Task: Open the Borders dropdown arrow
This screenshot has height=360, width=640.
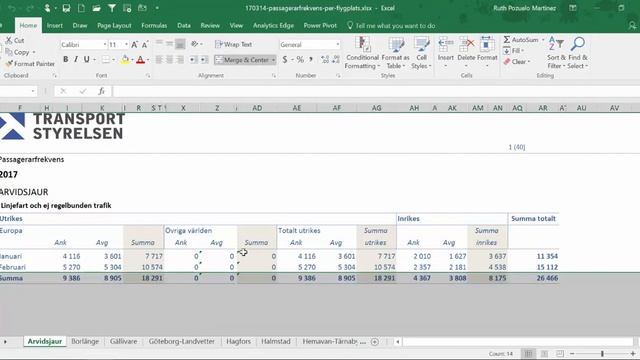Action: click(x=113, y=60)
